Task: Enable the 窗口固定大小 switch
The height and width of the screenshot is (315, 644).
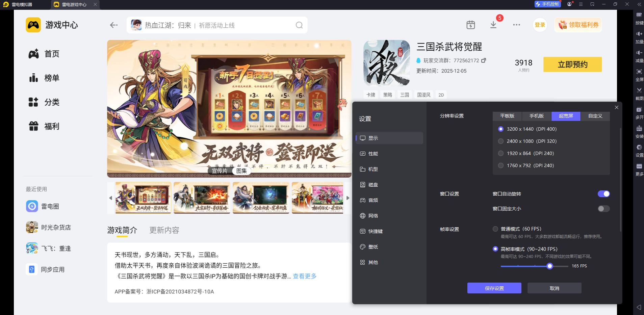Action: point(603,209)
